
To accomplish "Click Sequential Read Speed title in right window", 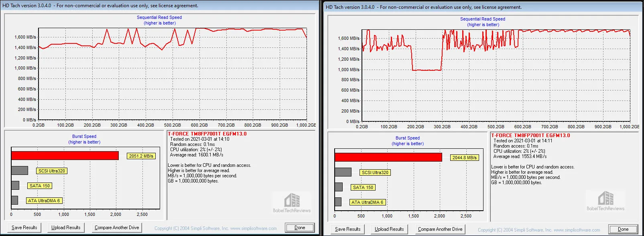I will [x=483, y=19].
